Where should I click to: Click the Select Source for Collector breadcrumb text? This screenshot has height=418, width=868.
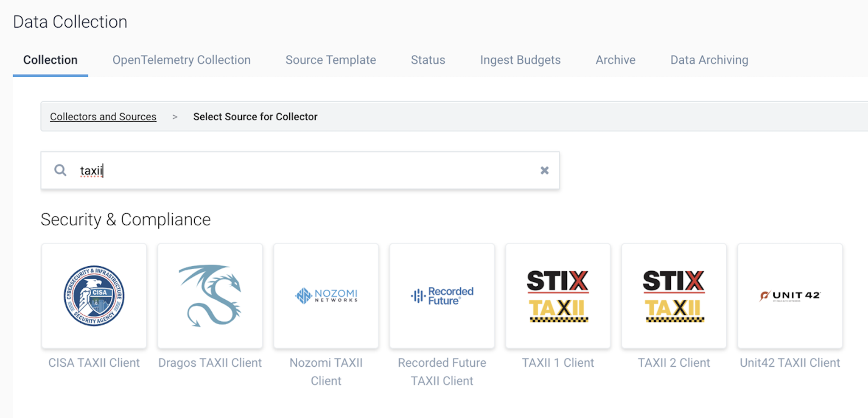[255, 116]
